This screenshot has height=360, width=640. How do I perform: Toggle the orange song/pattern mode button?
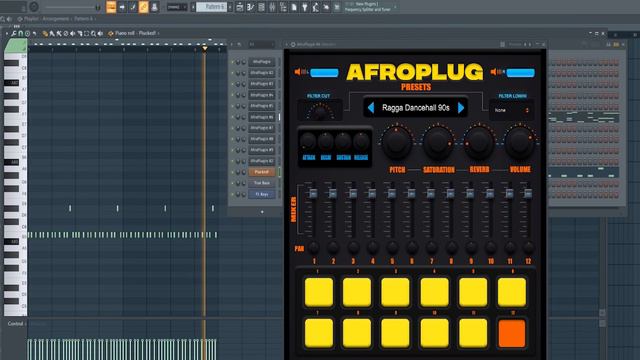[x=111, y=7]
